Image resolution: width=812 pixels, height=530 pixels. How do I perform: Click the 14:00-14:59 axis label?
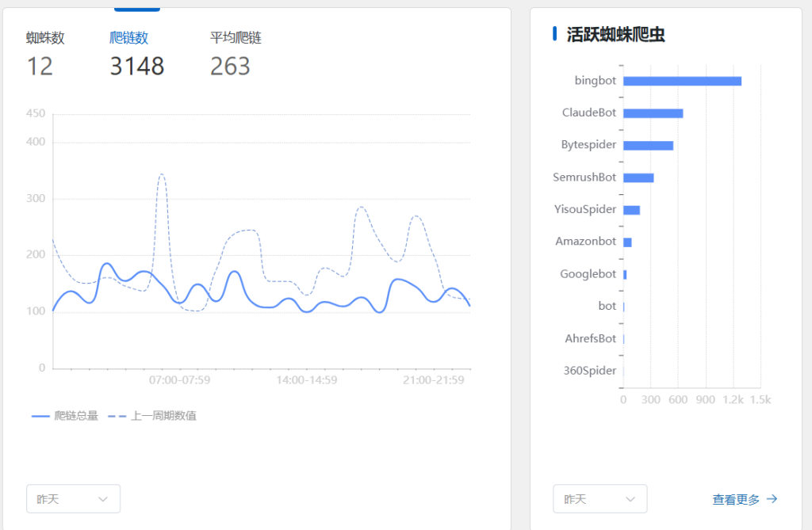click(307, 380)
